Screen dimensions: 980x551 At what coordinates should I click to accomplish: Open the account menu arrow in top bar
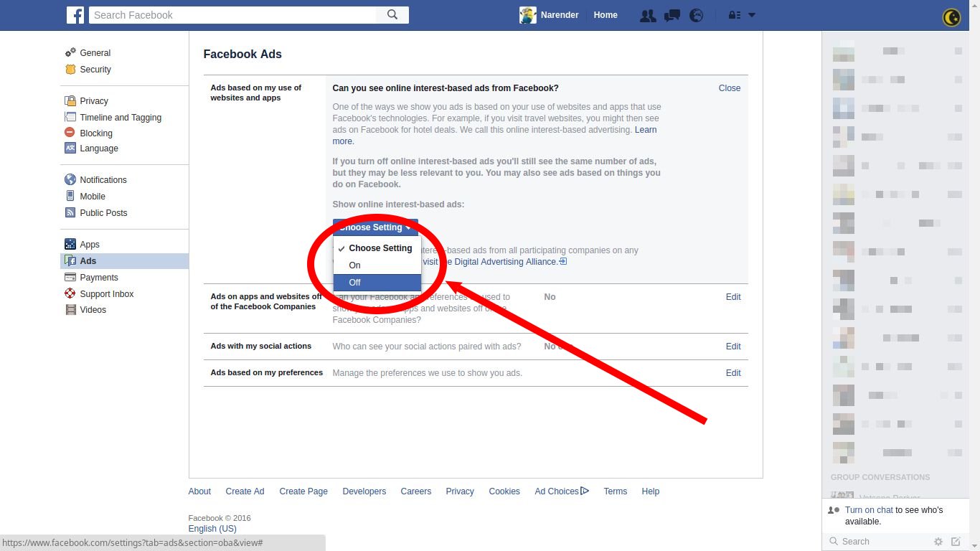pos(752,15)
